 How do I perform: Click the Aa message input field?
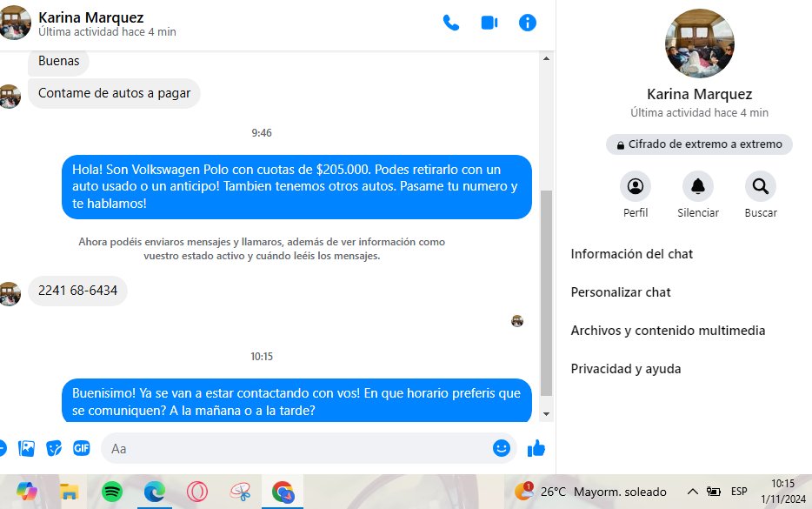[296, 448]
